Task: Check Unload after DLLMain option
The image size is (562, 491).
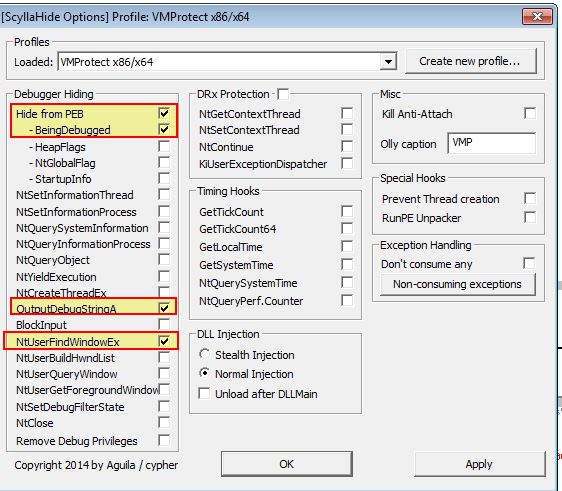Action: click(204, 394)
